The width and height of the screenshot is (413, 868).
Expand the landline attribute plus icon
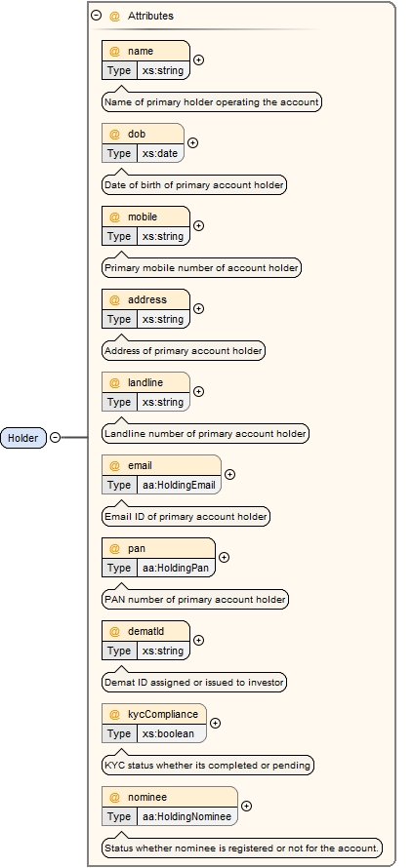tap(198, 391)
